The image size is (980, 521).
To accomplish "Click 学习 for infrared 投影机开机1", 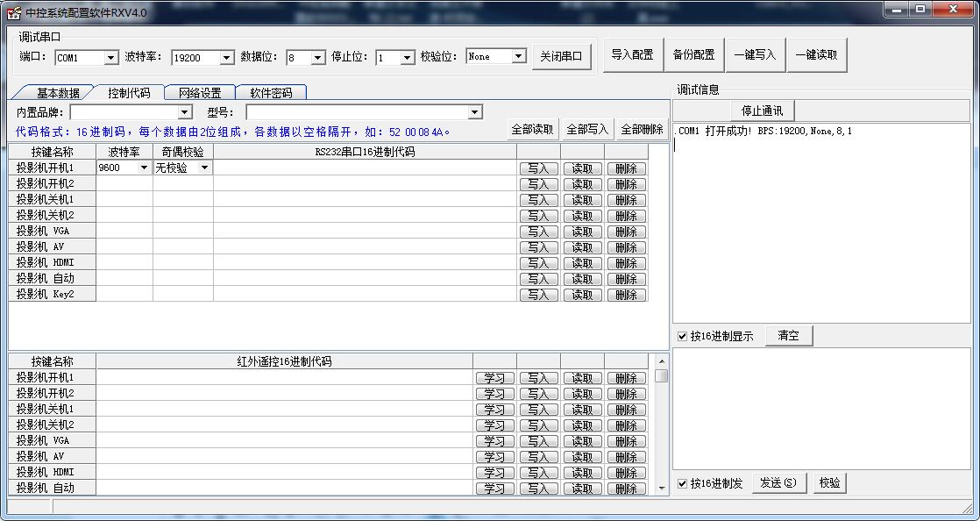I will point(494,378).
